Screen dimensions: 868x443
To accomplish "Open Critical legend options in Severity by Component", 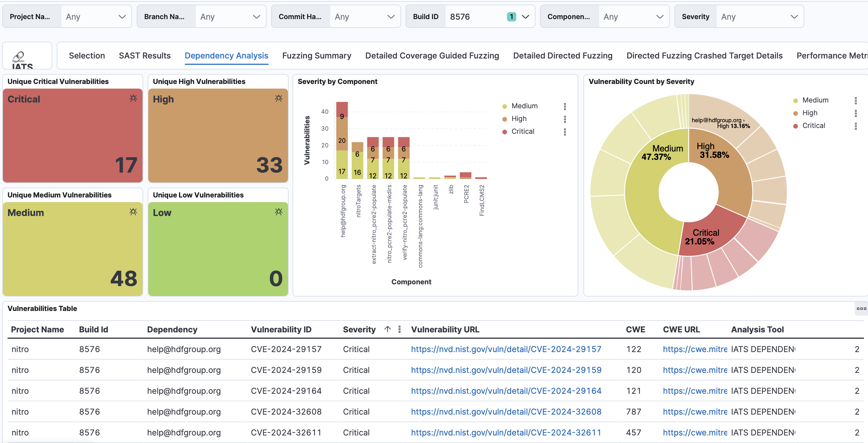I will pos(565,132).
